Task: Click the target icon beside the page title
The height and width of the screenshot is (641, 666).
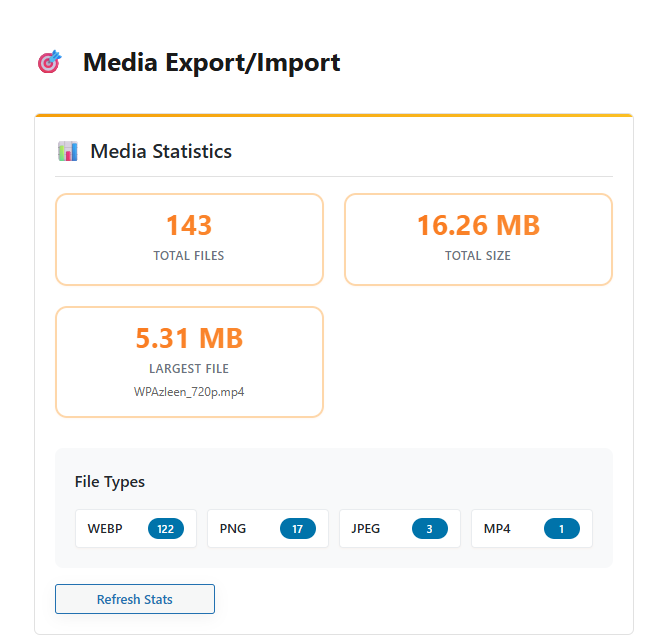Action: point(49,63)
